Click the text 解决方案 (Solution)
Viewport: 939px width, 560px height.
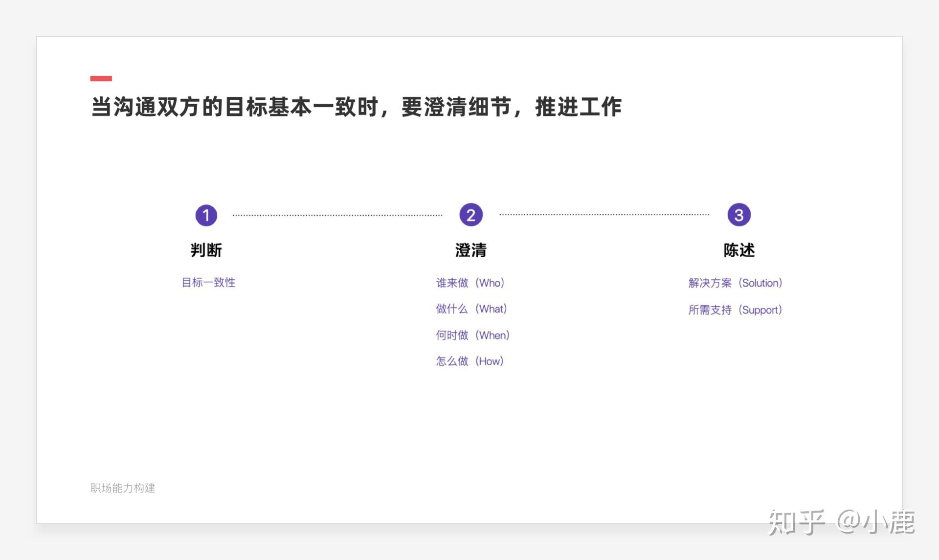[x=735, y=283]
